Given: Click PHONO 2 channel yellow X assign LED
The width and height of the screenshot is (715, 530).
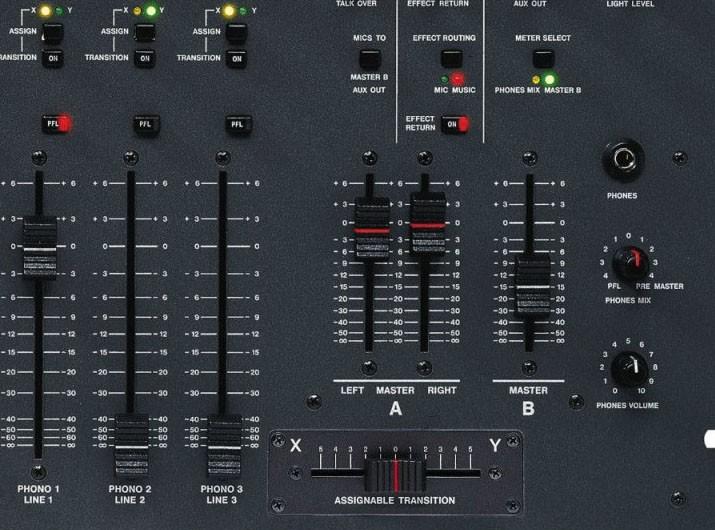Looking at the screenshot, I should click(x=137, y=11).
